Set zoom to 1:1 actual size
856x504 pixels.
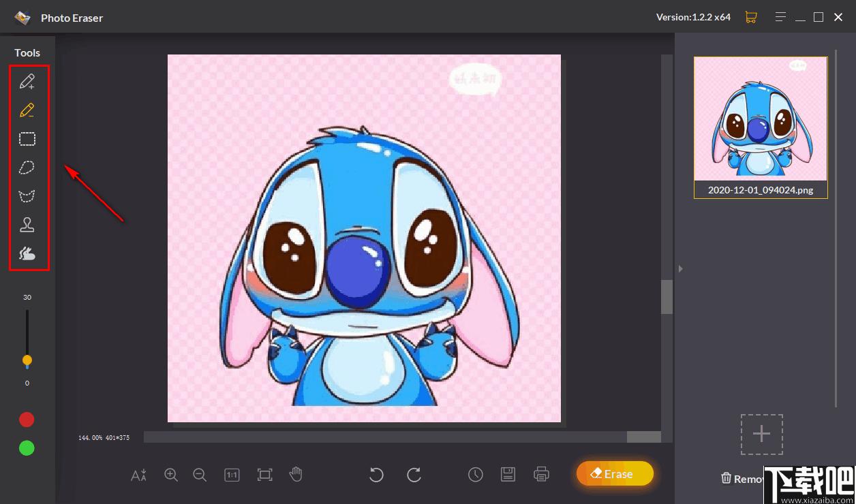tap(232, 475)
